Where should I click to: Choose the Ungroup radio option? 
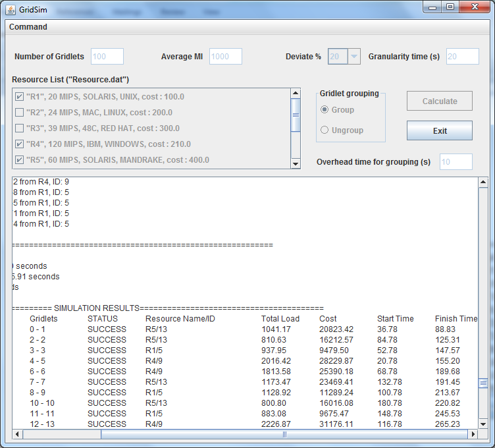[x=325, y=130]
